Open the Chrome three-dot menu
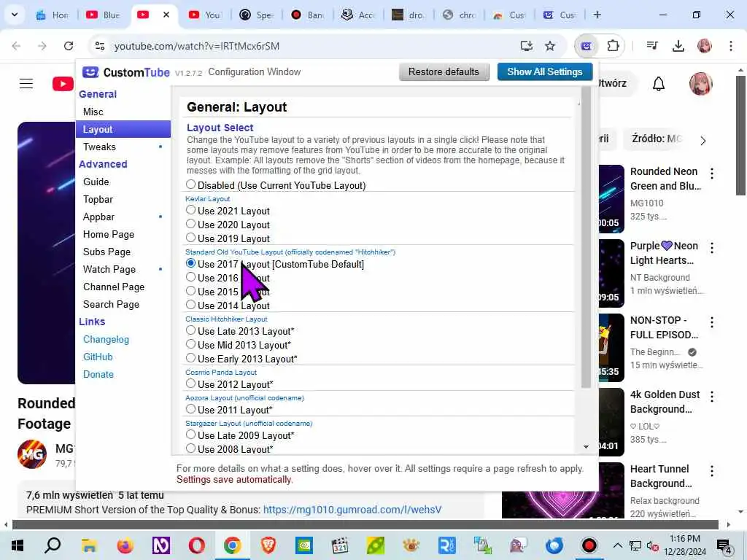747x560 pixels. [x=730, y=46]
